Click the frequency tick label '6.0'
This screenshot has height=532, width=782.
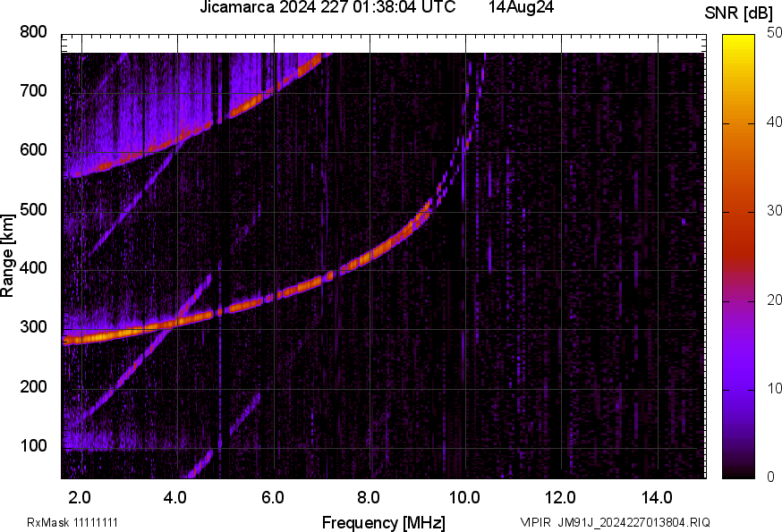(x=272, y=498)
